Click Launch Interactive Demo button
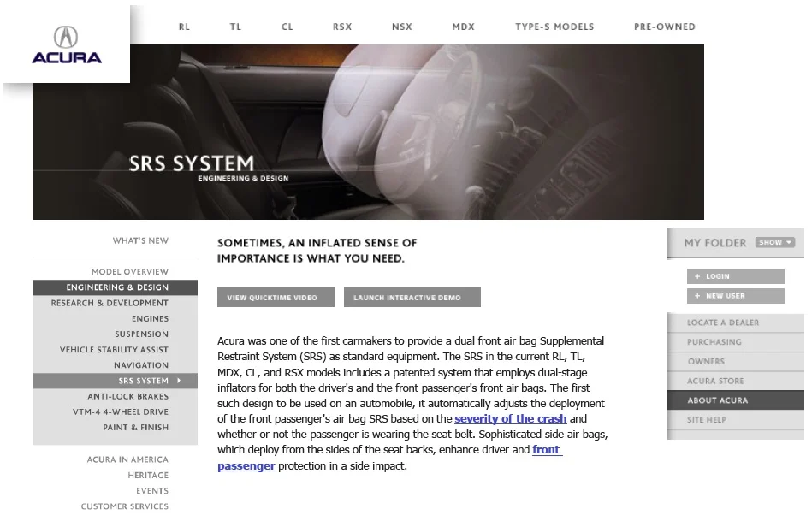 (x=412, y=298)
